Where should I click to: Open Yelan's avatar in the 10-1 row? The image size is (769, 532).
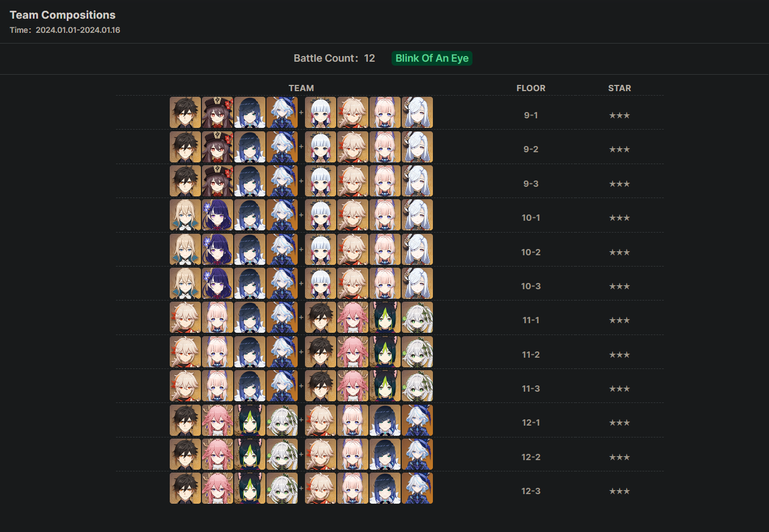250,215
